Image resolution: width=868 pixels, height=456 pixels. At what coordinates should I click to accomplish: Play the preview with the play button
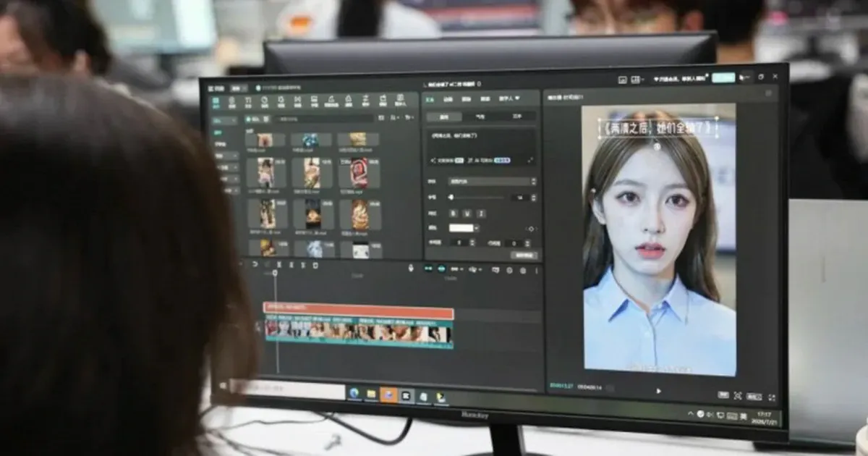pyautogui.click(x=658, y=391)
